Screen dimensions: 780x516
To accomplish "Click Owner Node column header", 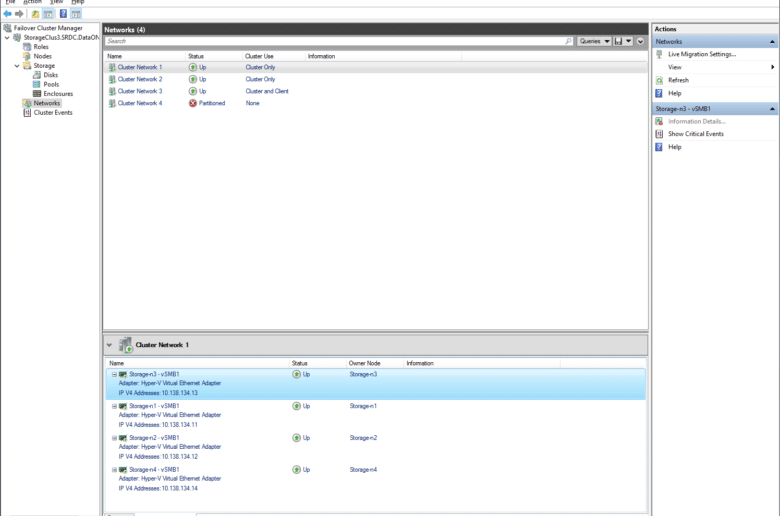I will click(375, 363).
